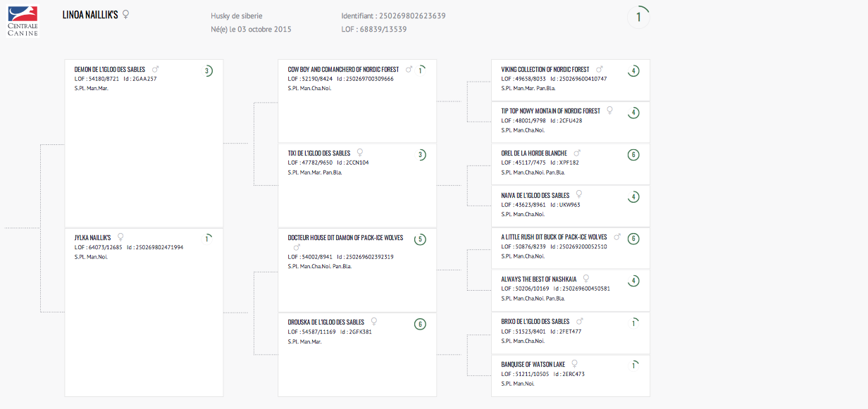Click circled 4 badge on Tip Top Nowy Montain
This screenshot has width=868, height=409.
tap(633, 113)
